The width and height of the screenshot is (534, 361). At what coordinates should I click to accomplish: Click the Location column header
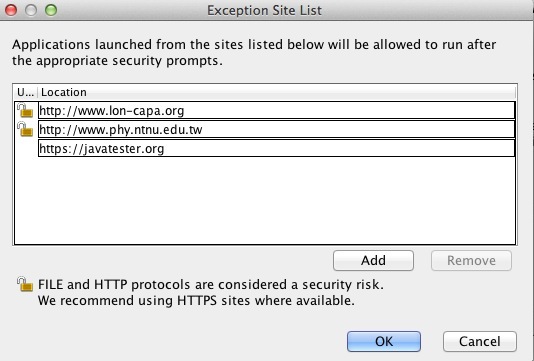(x=277, y=92)
